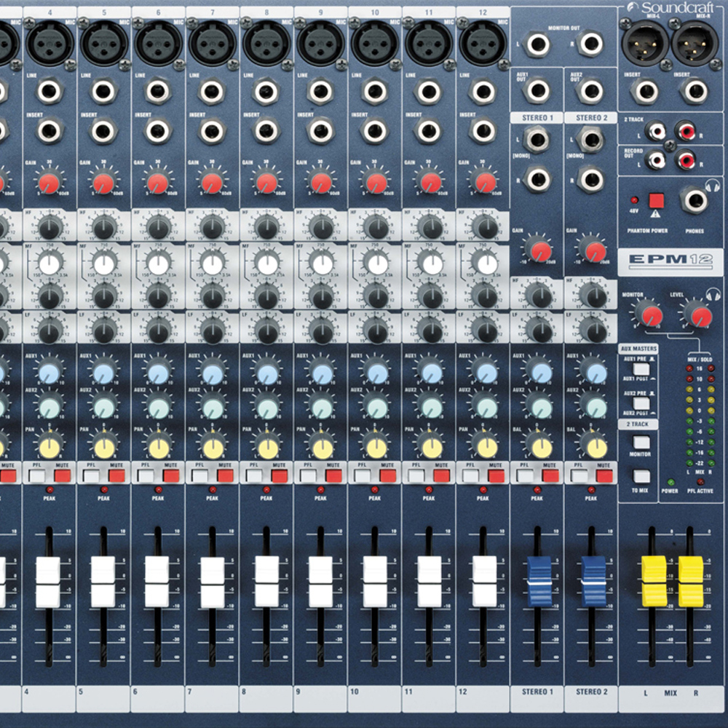Click the LF EQ knob on channel 9
This screenshot has height=728, width=728.
pos(321,331)
